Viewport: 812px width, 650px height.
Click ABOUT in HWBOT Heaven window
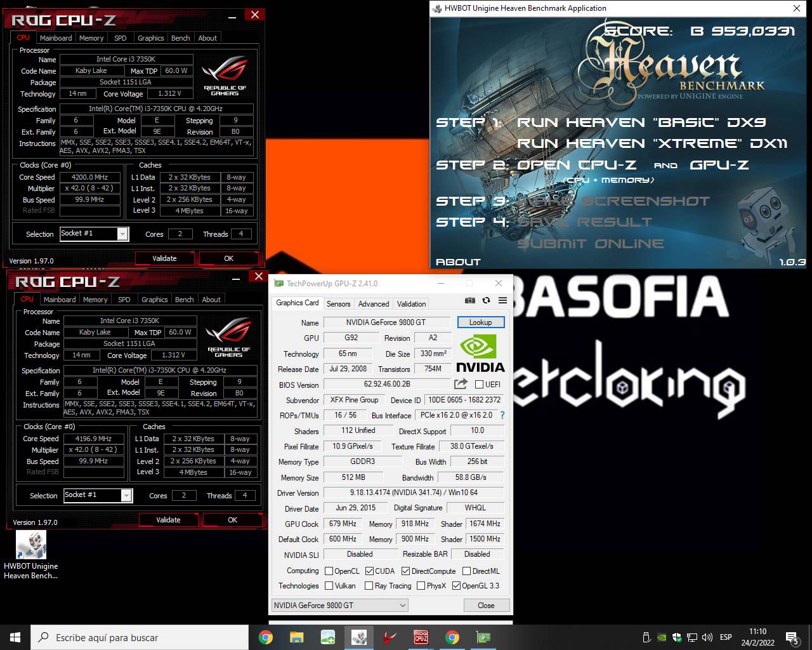pos(458,262)
